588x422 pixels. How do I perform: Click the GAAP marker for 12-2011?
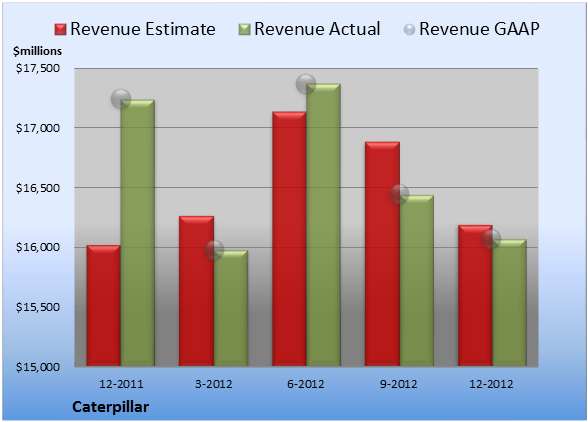click(121, 99)
